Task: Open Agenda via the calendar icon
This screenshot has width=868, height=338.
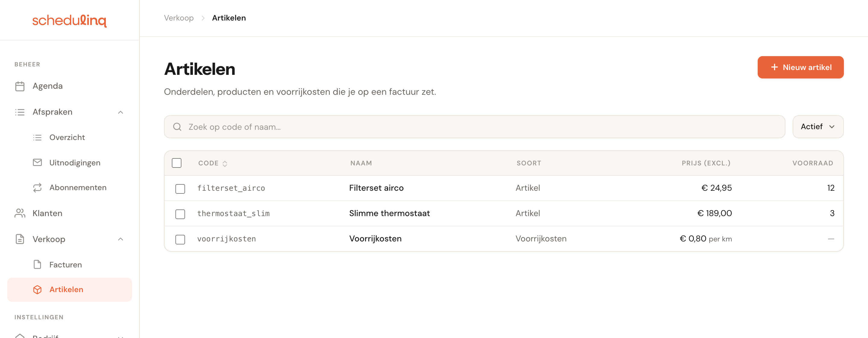Action: click(x=20, y=86)
